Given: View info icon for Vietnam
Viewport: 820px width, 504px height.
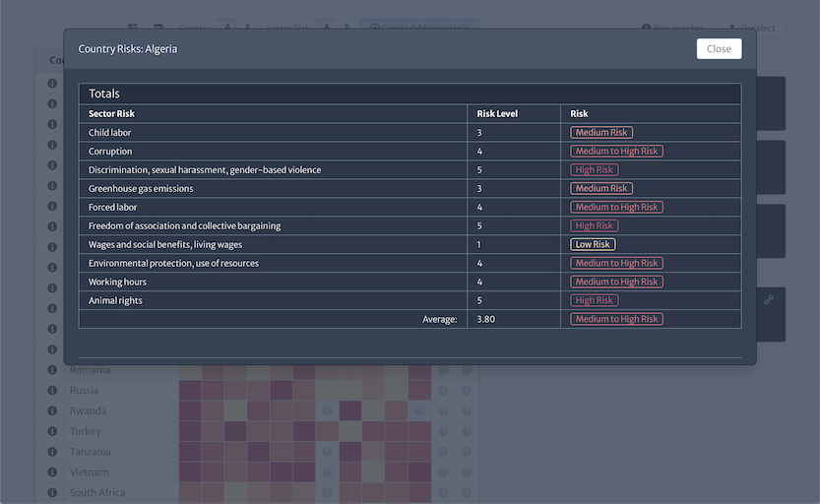Looking at the screenshot, I should pos(51,472).
